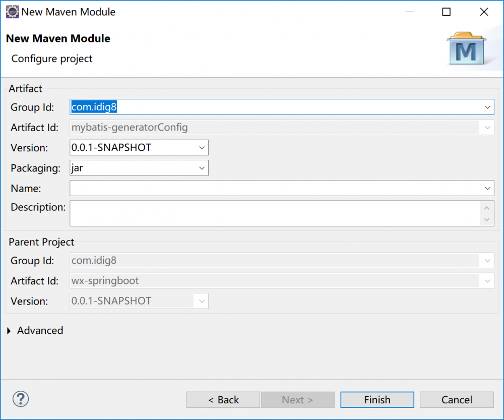The height and width of the screenshot is (420, 504).
Task: Open the Packaging dropdown arrow
Action: click(x=202, y=168)
